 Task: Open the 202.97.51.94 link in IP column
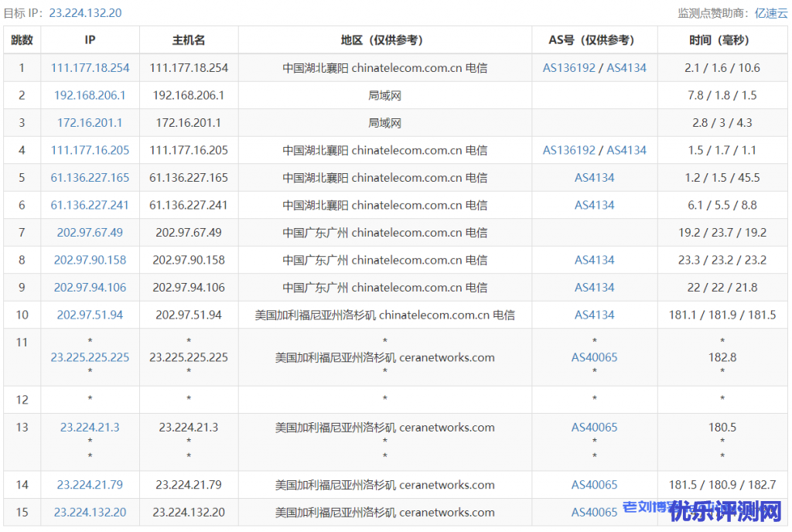90,315
